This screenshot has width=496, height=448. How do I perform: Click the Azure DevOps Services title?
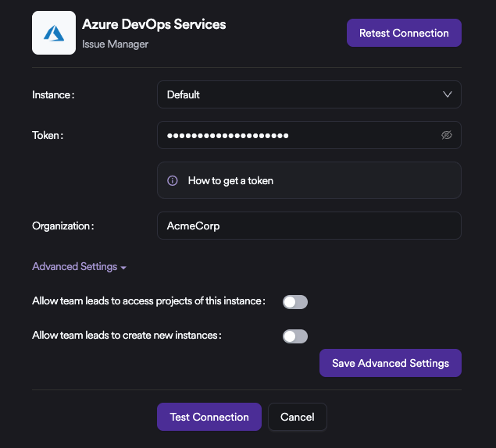tap(154, 24)
